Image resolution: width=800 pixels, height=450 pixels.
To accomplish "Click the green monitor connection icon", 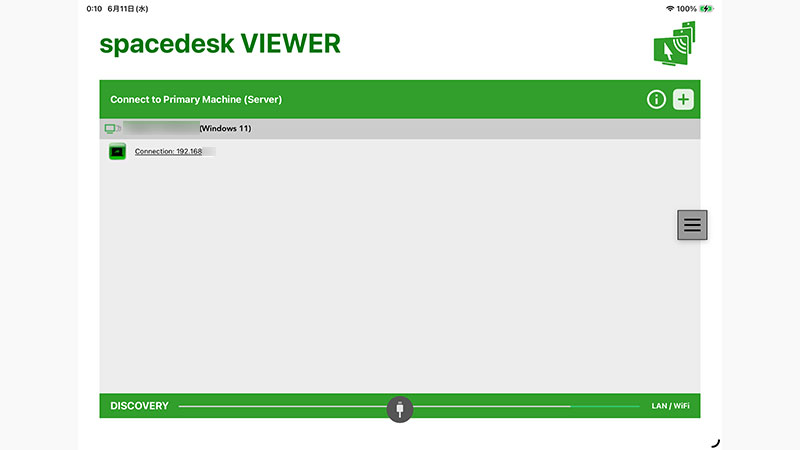I will click(x=117, y=152).
